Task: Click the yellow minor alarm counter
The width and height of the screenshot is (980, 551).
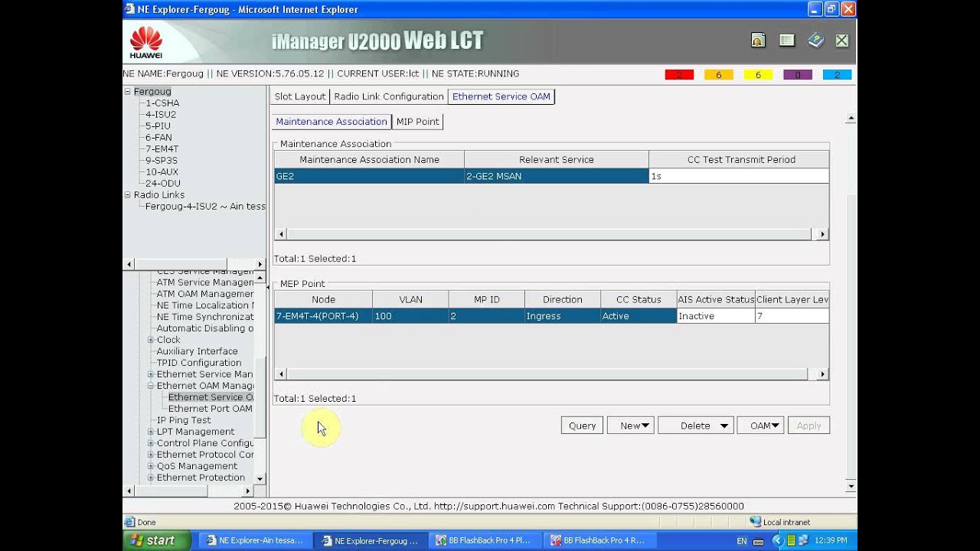Action: point(758,75)
